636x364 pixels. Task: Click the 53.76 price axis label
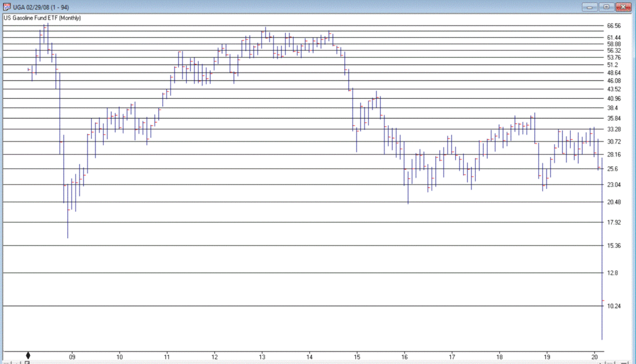click(x=614, y=57)
